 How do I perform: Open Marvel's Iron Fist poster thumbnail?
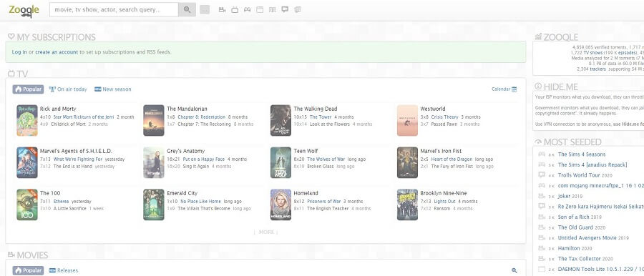point(407,162)
